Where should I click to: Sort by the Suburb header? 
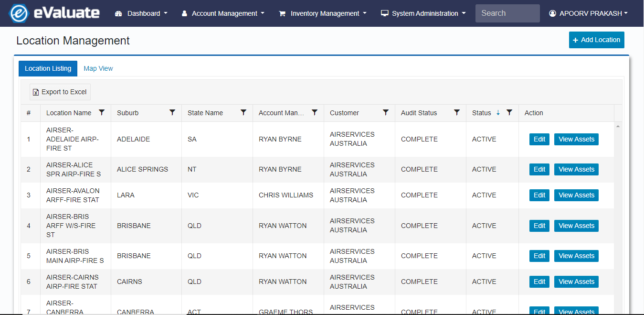tap(127, 113)
